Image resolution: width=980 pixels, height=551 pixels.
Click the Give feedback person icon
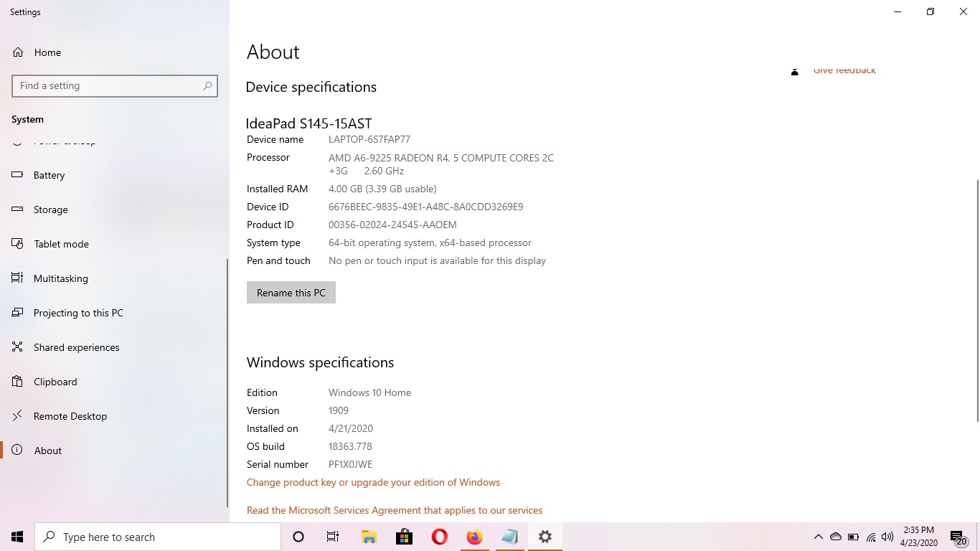[x=794, y=71]
